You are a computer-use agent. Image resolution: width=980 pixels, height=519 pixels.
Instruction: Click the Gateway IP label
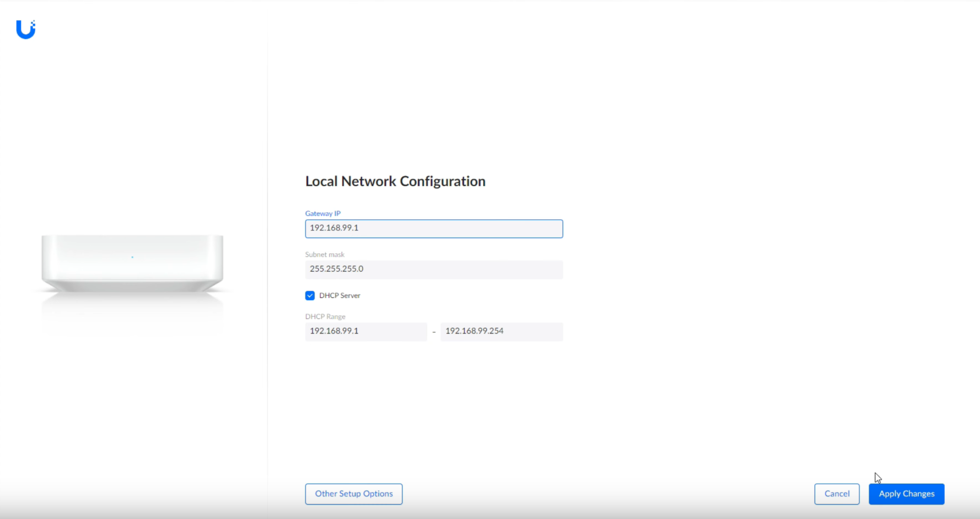tap(323, 214)
